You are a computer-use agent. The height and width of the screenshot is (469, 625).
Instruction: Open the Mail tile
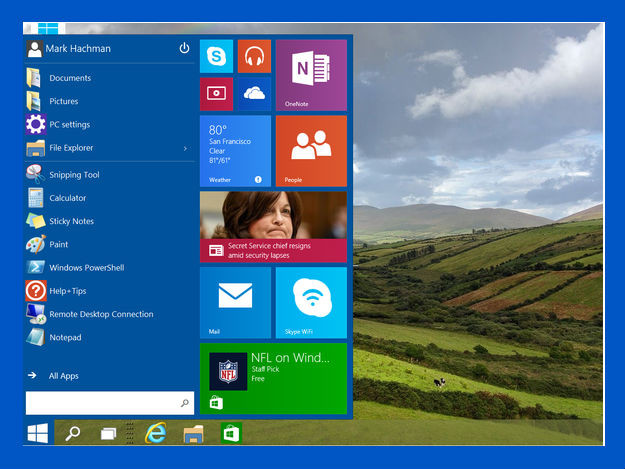(x=235, y=303)
